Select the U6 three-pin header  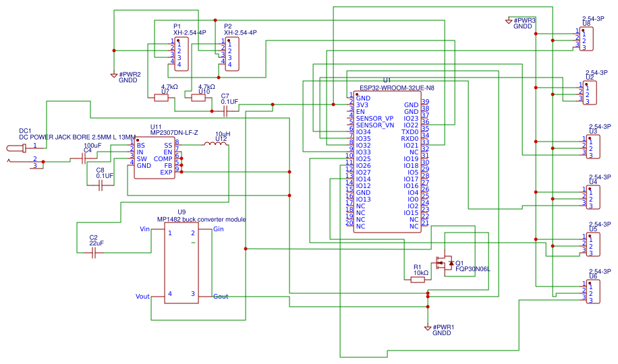(593, 291)
